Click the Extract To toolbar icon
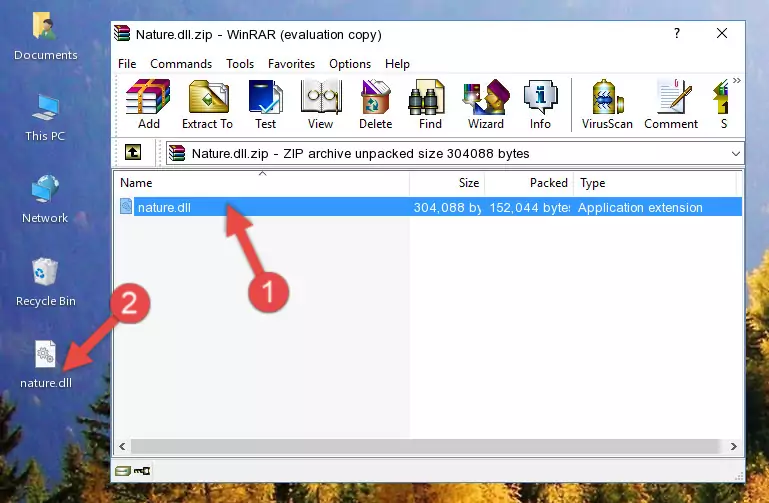 (207, 104)
